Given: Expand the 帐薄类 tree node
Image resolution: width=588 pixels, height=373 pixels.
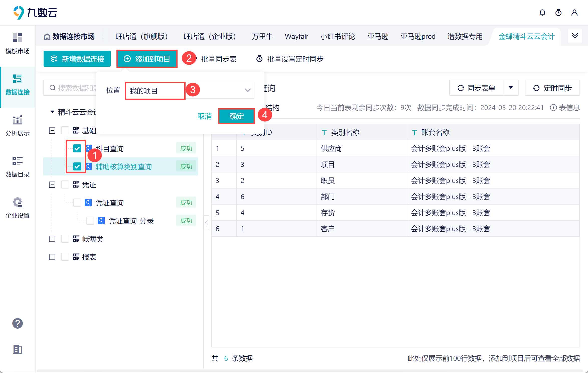Looking at the screenshot, I should pos(52,239).
